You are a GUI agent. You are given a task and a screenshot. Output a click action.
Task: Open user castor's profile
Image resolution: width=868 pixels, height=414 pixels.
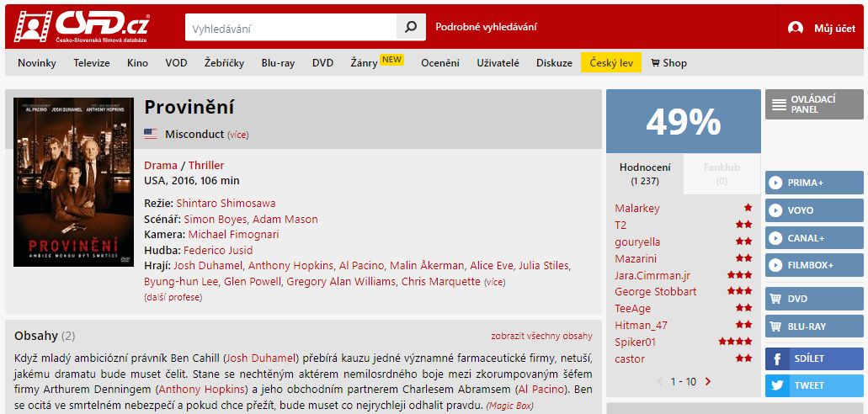tap(630, 358)
